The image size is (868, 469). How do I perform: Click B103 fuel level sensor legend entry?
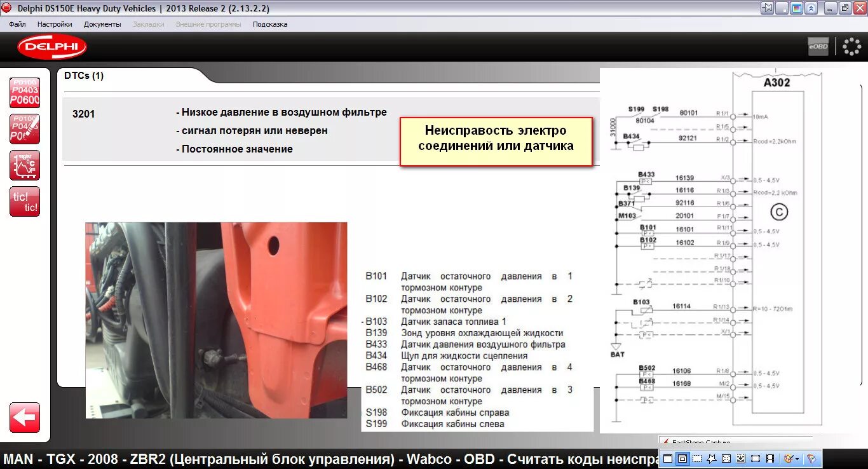436,322
